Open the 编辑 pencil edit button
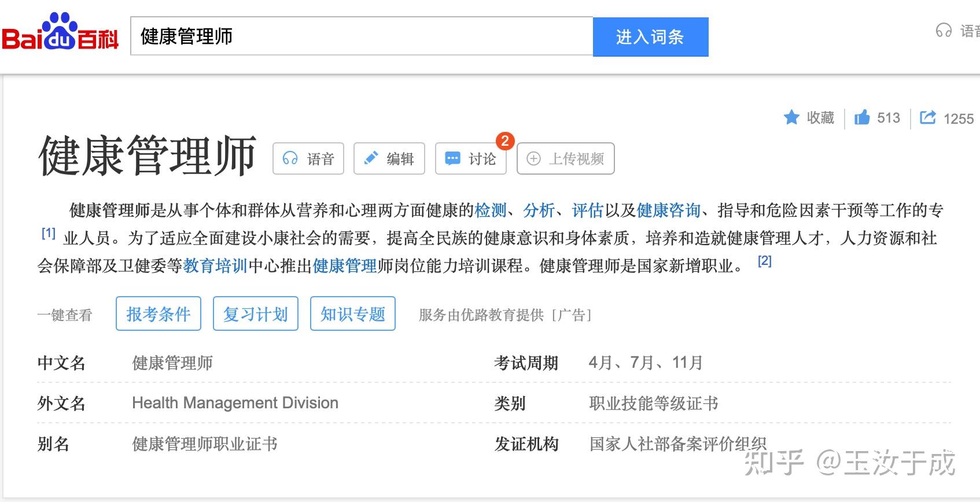This screenshot has height=502, width=980. click(389, 158)
